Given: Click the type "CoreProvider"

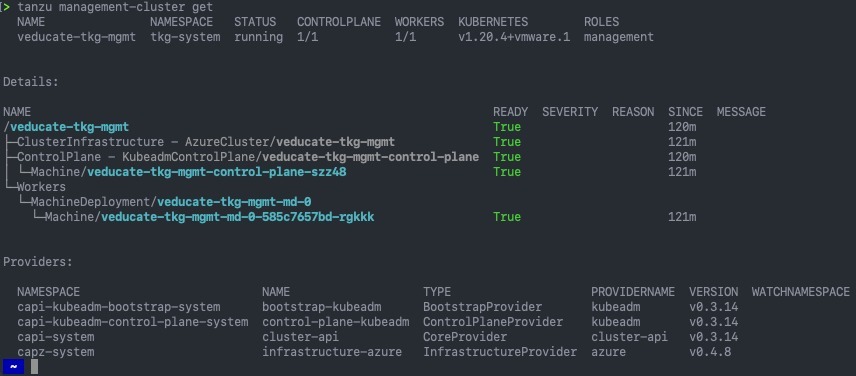Looking at the screenshot, I should point(465,337).
